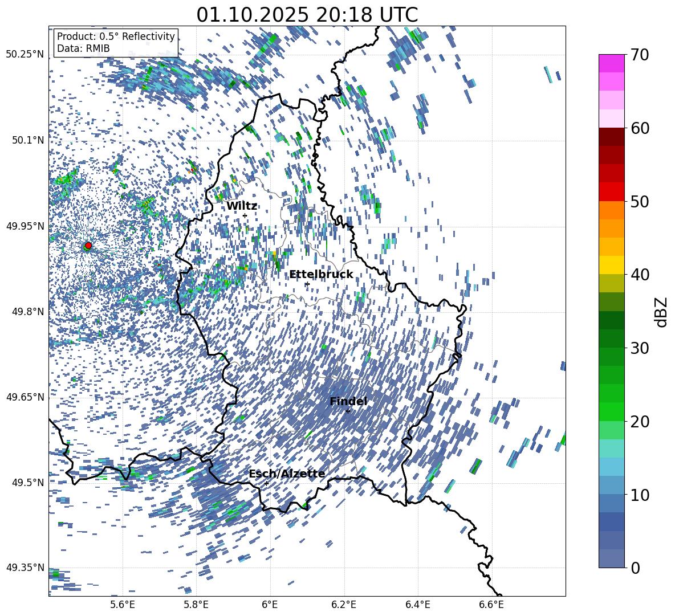Click the 70 colorbar tick label

point(640,55)
